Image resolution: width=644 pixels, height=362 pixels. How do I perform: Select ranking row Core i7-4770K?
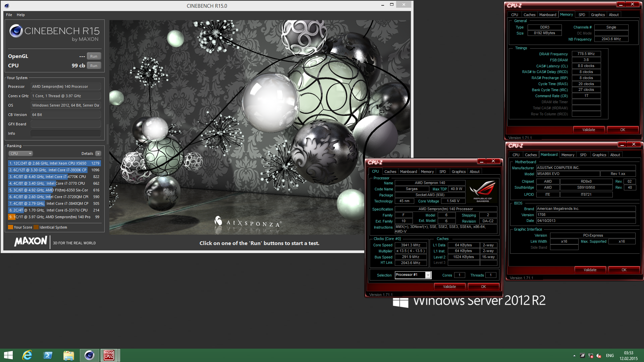[54, 177]
